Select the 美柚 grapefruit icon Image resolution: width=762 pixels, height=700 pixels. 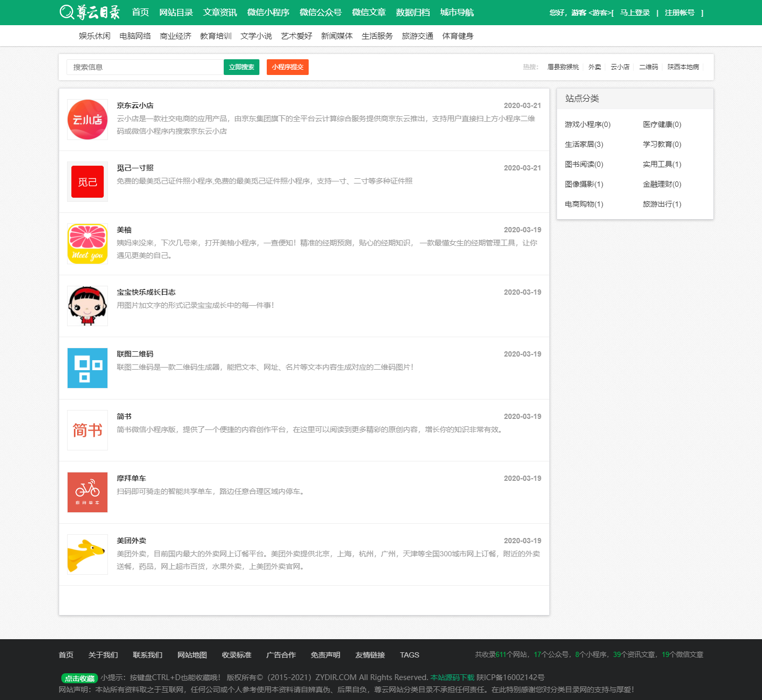click(x=88, y=244)
